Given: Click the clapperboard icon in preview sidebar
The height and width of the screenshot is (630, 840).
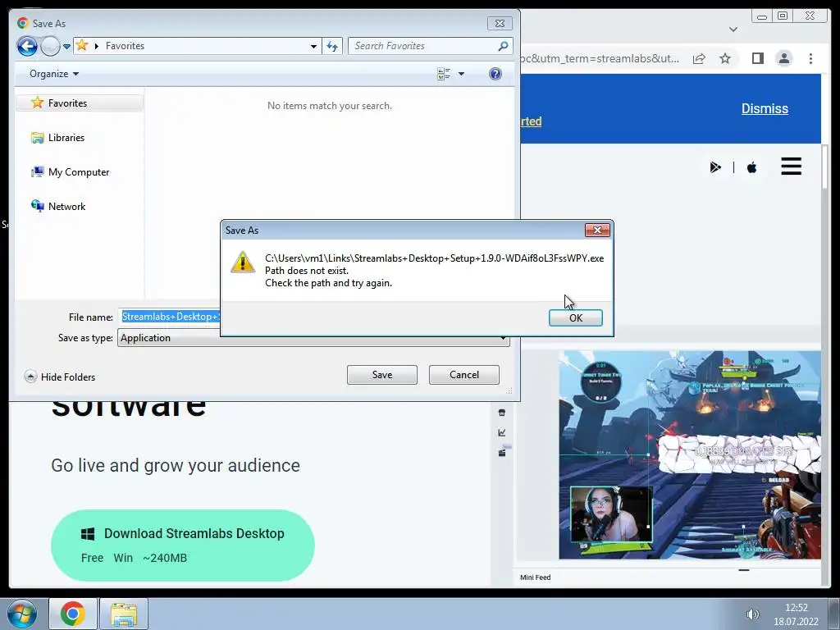Looking at the screenshot, I should [502, 453].
